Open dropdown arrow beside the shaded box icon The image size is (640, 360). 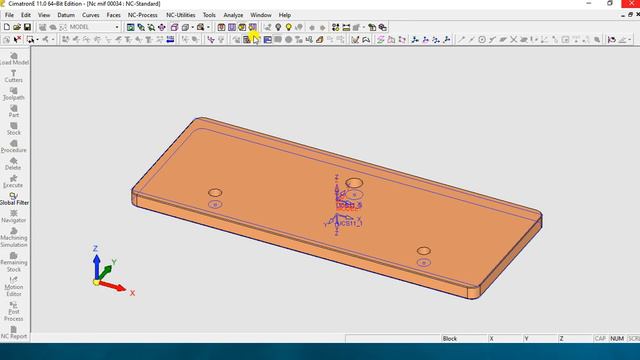pyautogui.click(x=193, y=27)
